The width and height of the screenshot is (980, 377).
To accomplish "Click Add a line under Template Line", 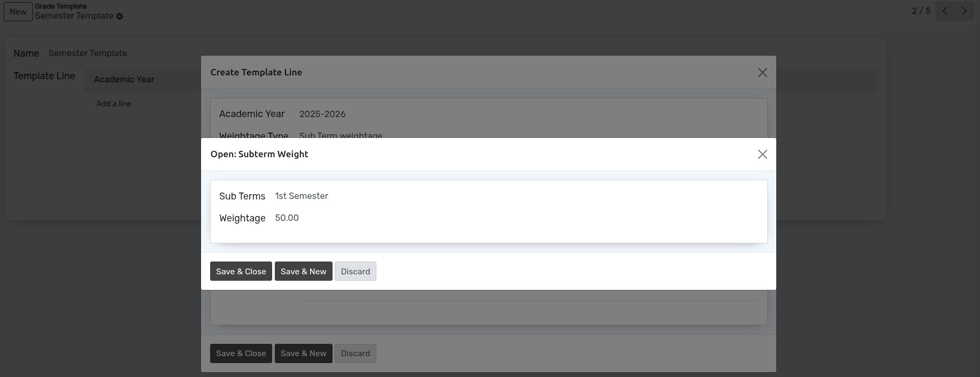I will [x=113, y=104].
